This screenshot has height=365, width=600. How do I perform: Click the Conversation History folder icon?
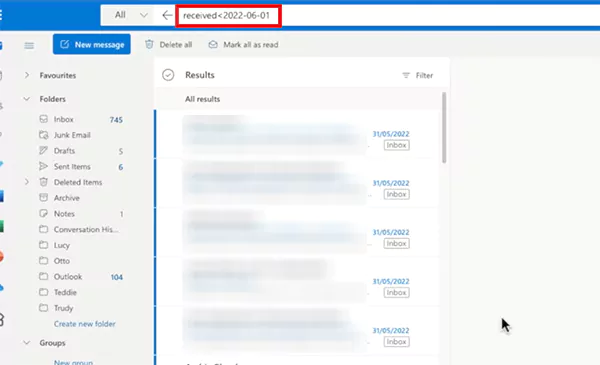click(44, 229)
